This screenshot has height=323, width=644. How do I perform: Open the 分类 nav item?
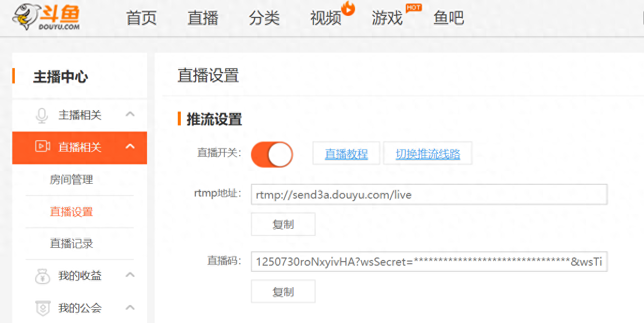tap(264, 17)
